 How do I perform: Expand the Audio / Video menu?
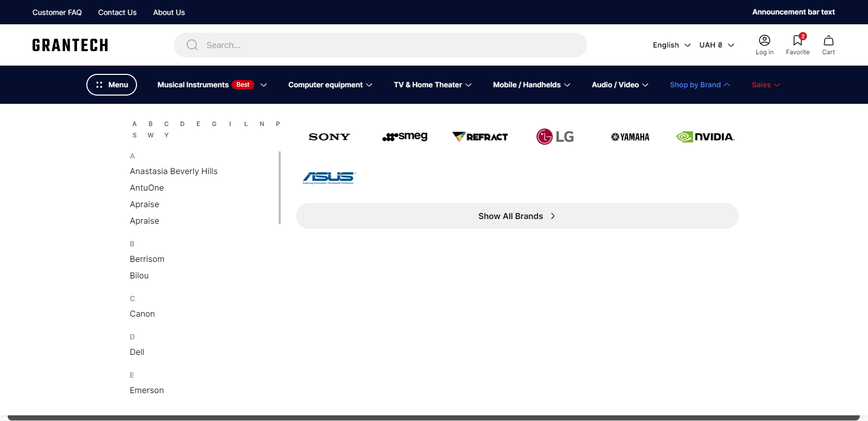620,85
